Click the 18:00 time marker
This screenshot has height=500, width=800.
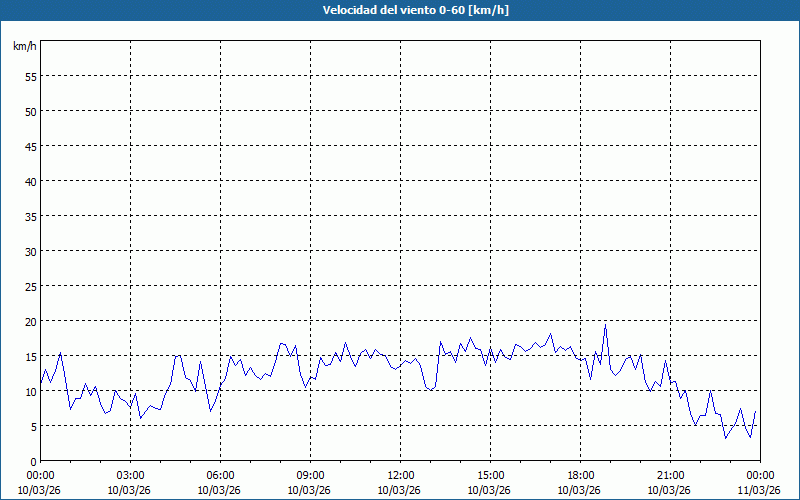pos(580,475)
